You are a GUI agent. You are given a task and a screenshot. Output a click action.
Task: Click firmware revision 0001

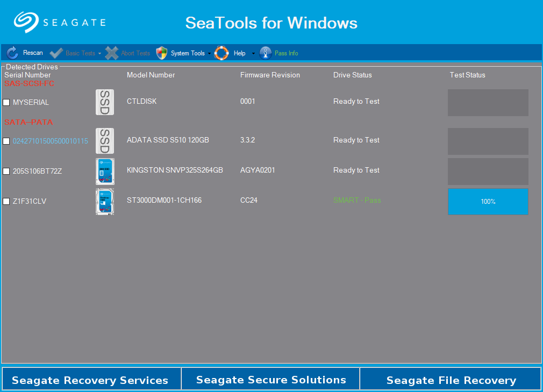click(248, 101)
